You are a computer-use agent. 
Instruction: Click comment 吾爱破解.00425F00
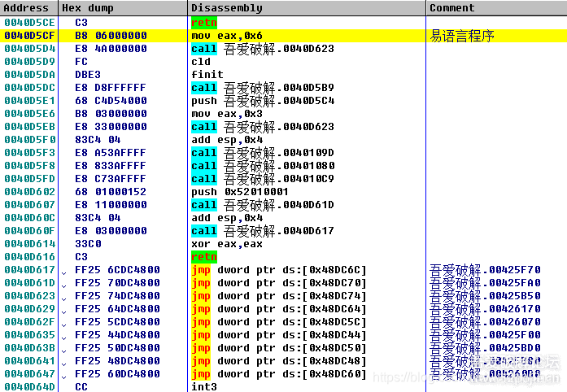pos(486,335)
